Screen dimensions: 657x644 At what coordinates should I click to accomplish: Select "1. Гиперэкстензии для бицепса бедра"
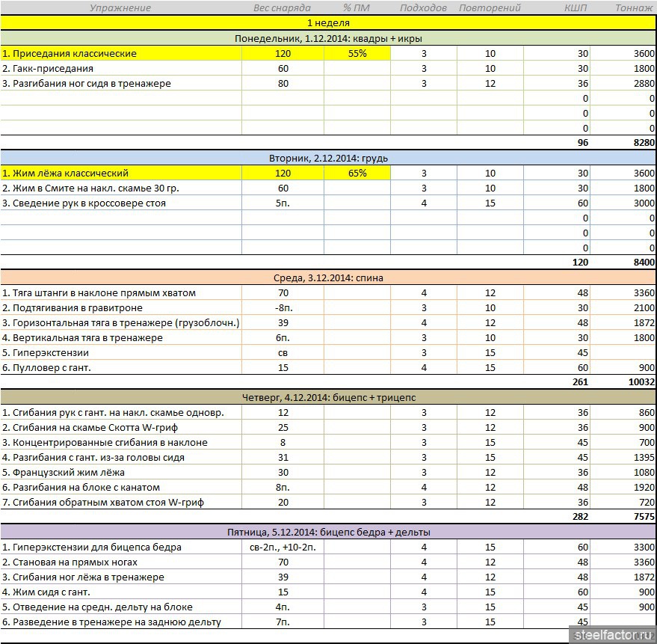(121, 548)
